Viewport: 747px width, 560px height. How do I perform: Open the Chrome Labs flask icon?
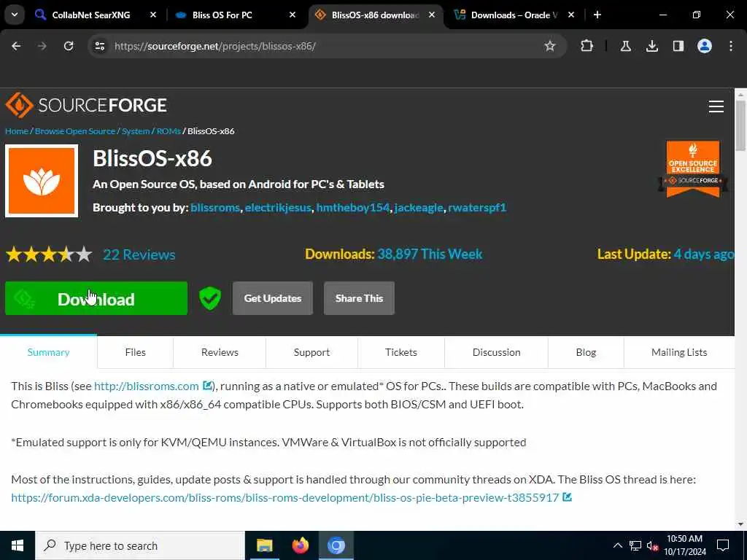[x=625, y=46]
